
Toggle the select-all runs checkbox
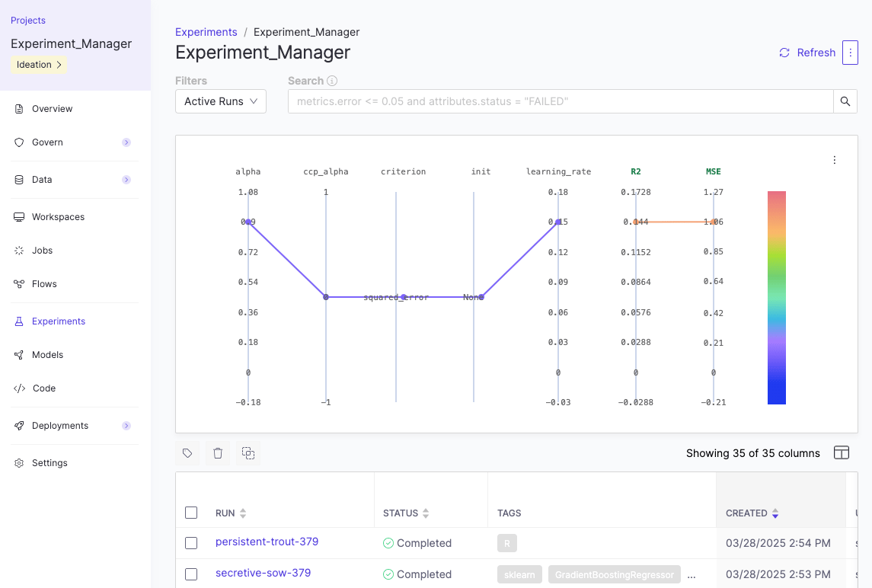191,513
